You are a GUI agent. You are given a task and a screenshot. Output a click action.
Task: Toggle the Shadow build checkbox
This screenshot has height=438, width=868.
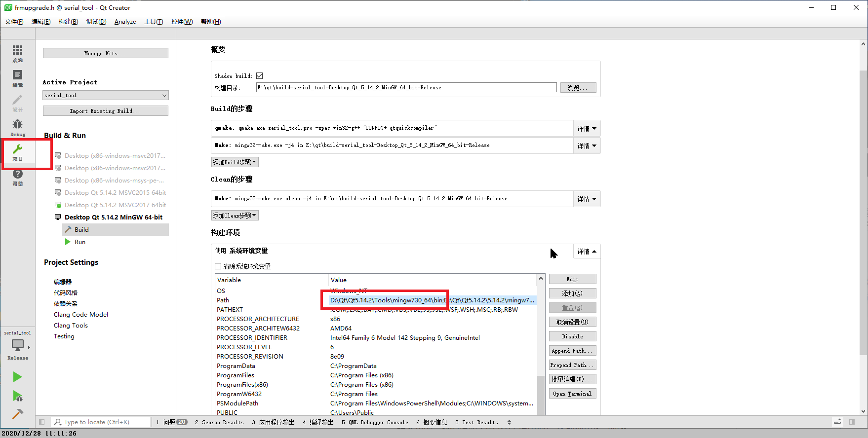click(259, 75)
